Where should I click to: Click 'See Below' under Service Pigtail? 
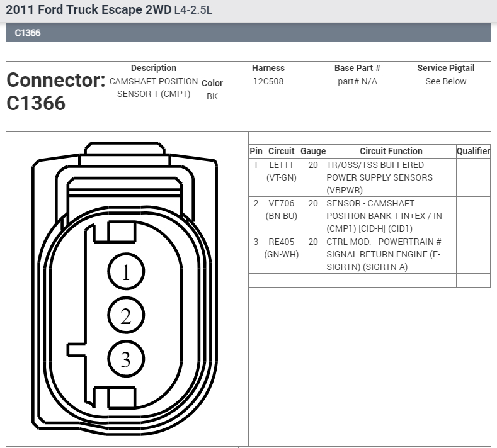pyautogui.click(x=445, y=81)
